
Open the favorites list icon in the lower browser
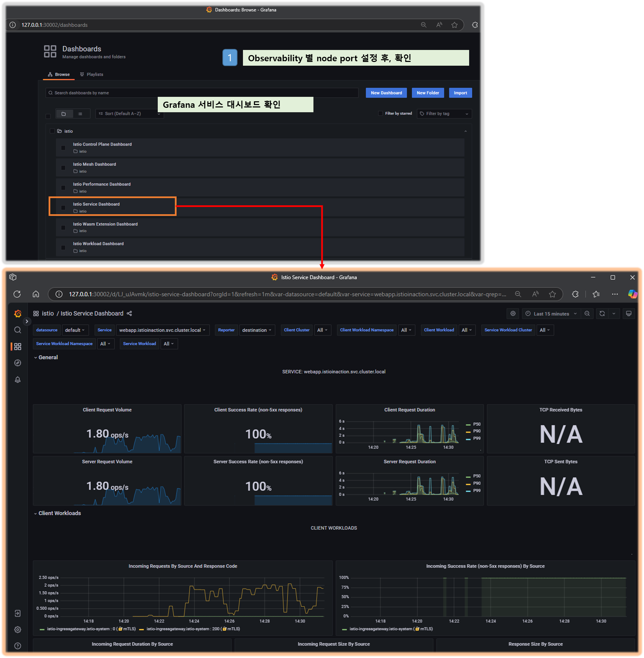pyautogui.click(x=596, y=294)
